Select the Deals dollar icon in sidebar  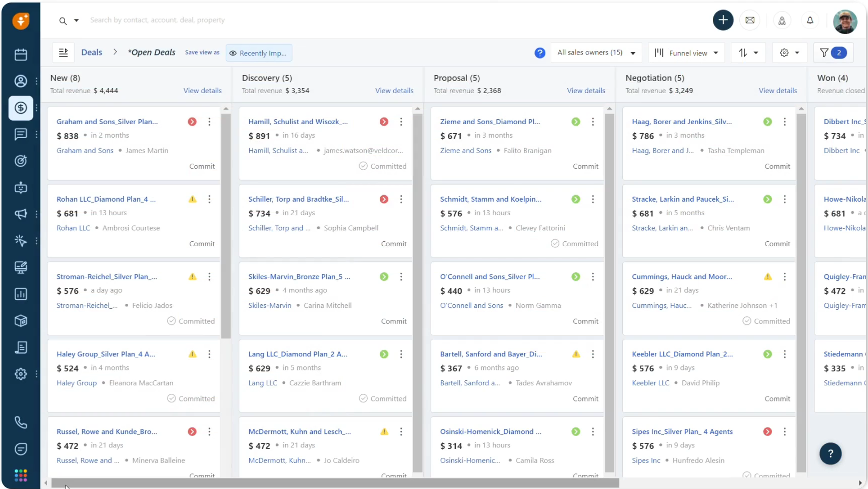pyautogui.click(x=21, y=108)
